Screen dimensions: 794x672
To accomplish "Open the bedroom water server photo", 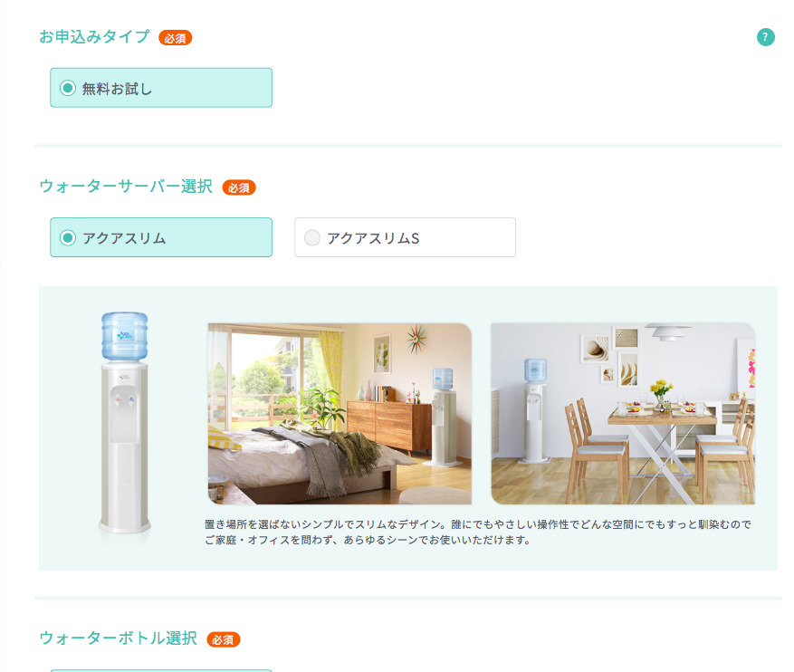I will tap(340, 414).
